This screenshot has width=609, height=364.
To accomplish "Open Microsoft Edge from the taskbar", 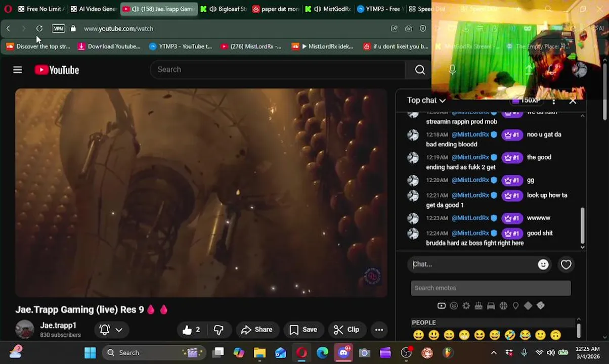I will point(322,353).
